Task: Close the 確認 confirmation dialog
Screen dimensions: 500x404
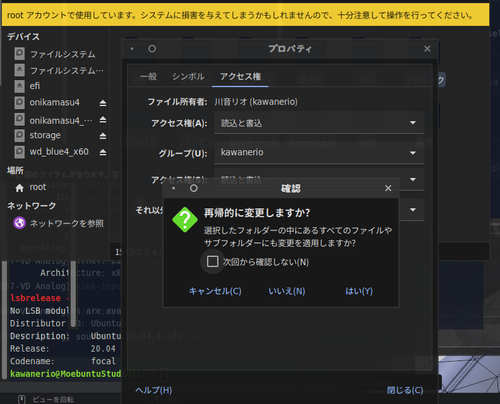Action: click(388, 188)
